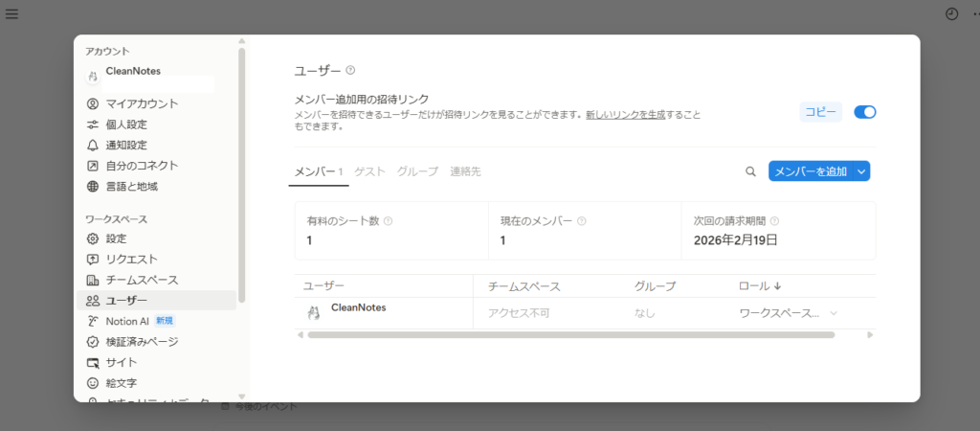980x431 pixels.
Task: Click the 2026年2月19日 billing date
Action: pyautogui.click(x=736, y=240)
